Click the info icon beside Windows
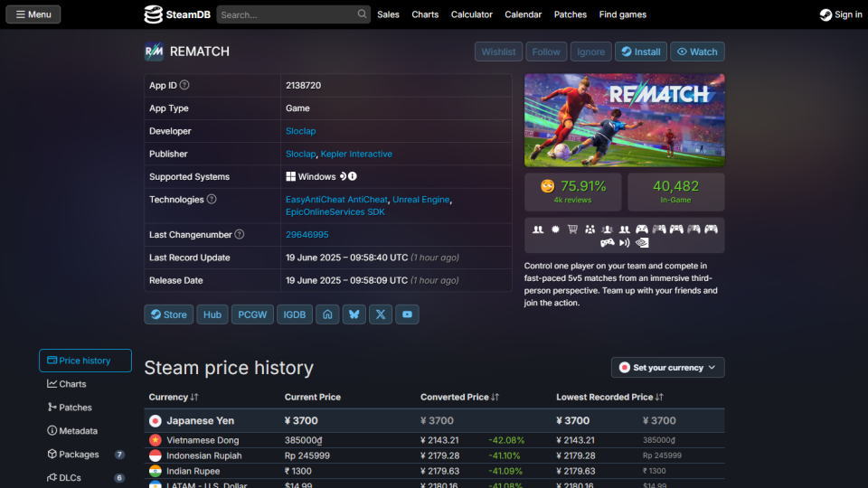This screenshot has width=868, height=488. (353, 176)
